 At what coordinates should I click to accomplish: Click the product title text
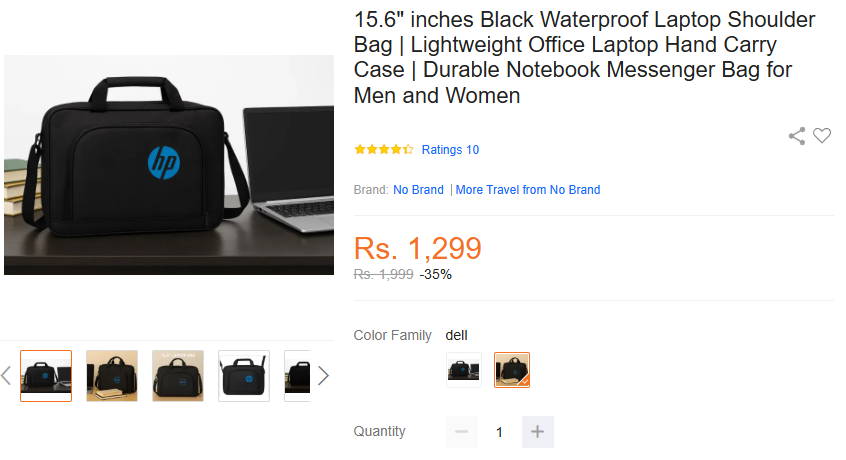[585, 58]
